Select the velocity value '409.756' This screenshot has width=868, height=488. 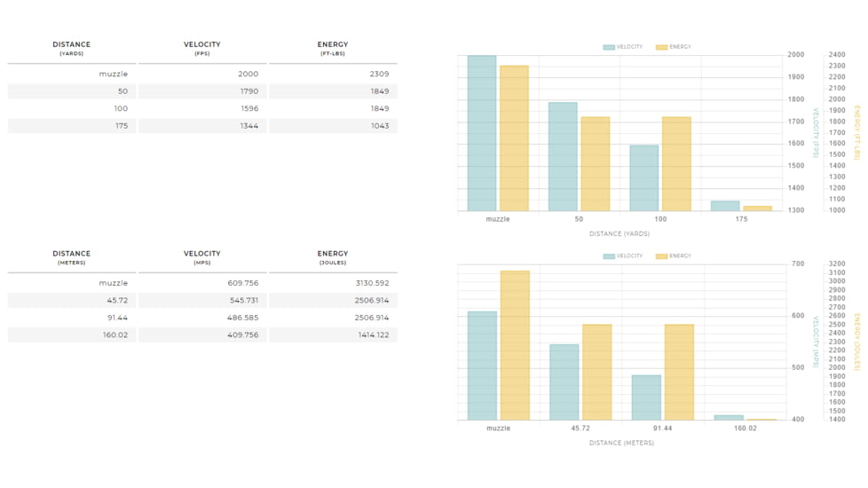pos(243,335)
